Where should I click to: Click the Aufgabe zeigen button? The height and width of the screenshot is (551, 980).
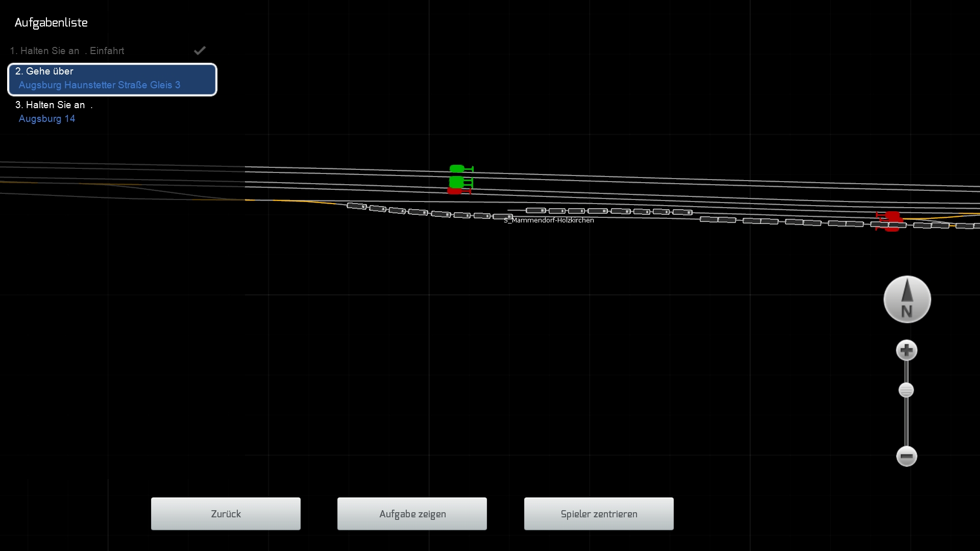click(412, 514)
